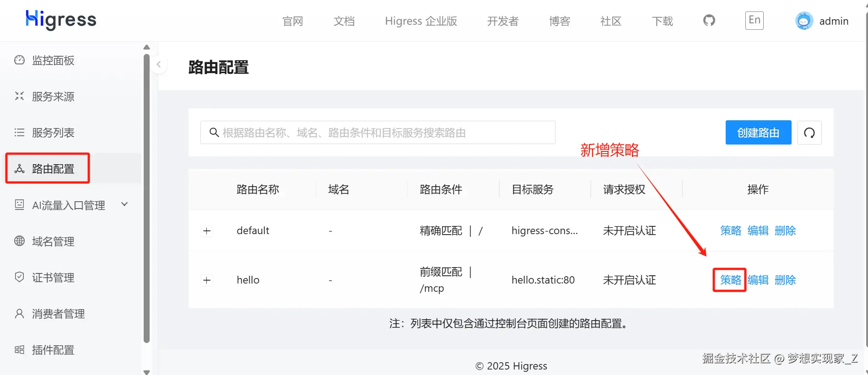The width and height of the screenshot is (868, 375).
Task: Open 证书管理 sidebar label
Action: point(53,278)
